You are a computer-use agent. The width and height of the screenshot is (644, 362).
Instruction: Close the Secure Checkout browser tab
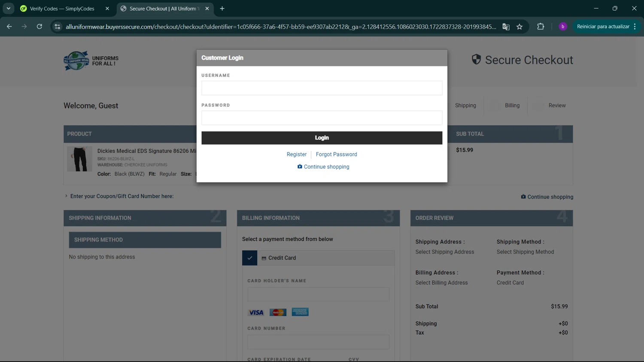(207, 9)
